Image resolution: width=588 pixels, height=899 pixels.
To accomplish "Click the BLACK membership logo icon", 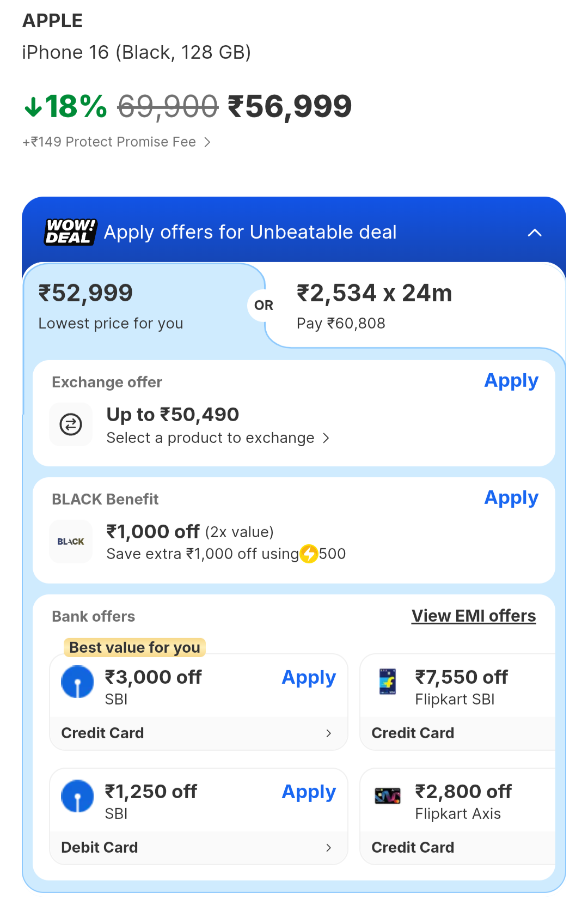I will [x=71, y=542].
